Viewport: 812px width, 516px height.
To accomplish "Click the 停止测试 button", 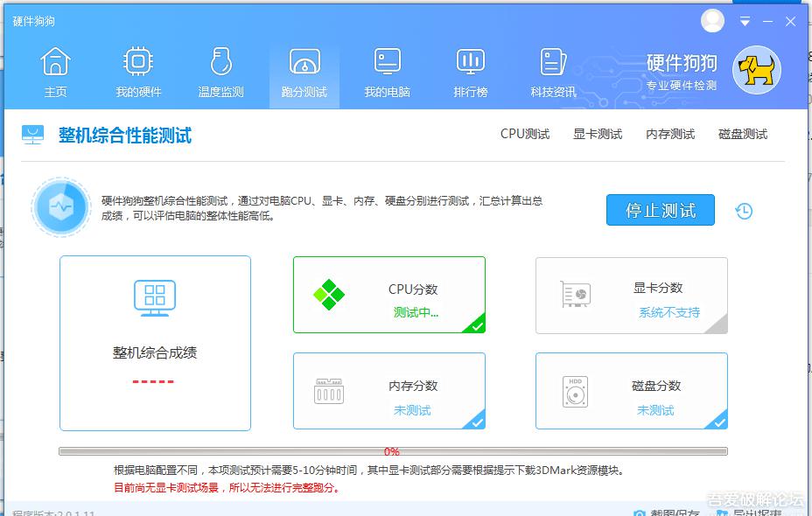I will 661,210.
